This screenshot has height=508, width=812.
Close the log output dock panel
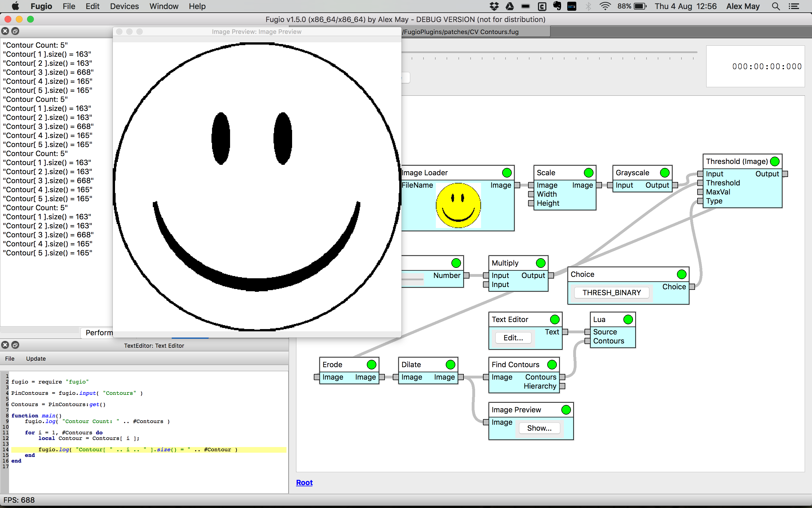(x=5, y=31)
